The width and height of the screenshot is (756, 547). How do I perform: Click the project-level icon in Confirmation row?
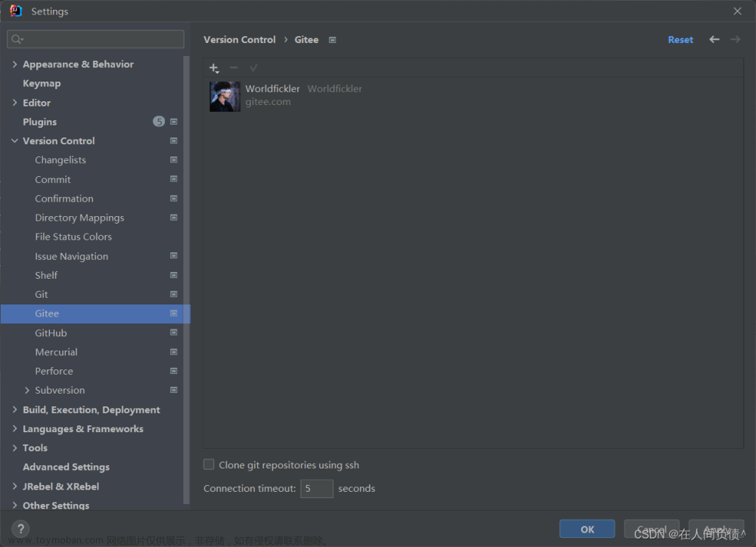174,199
